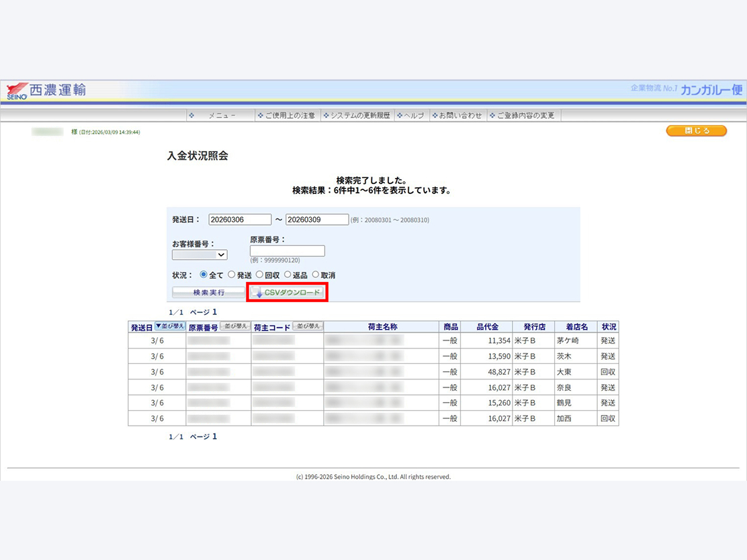Image resolution: width=747 pixels, height=560 pixels.
Task: Click the CSVダウンロード button
Action: pos(288,292)
